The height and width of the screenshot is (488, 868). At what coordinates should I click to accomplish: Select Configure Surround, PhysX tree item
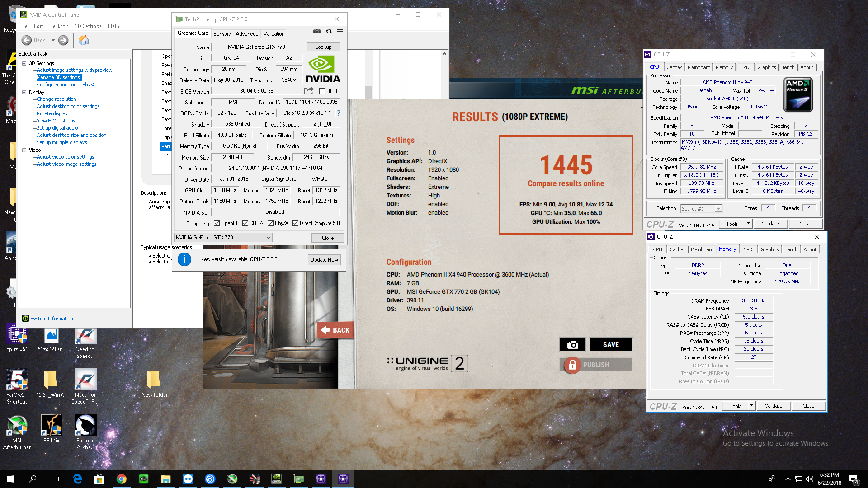(66, 84)
